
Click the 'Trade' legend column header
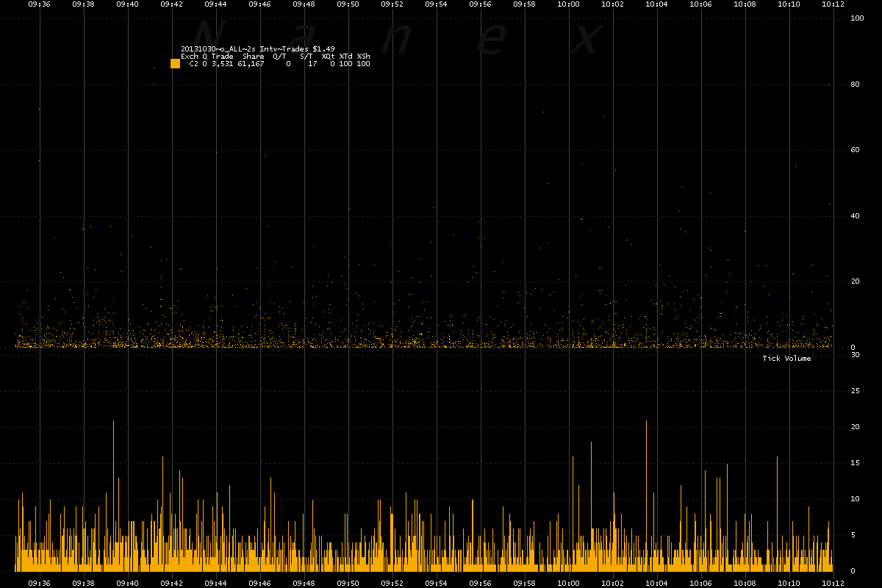point(222,57)
